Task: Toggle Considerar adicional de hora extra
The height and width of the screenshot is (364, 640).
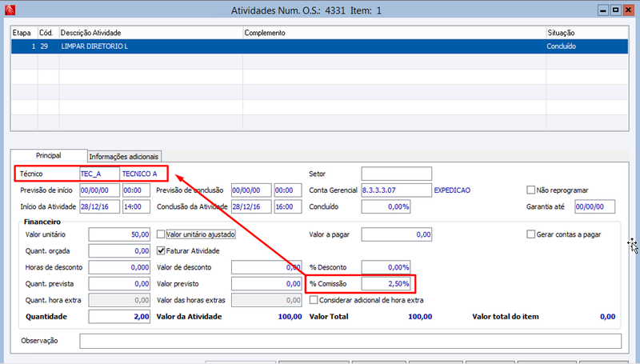Action: pos(314,300)
